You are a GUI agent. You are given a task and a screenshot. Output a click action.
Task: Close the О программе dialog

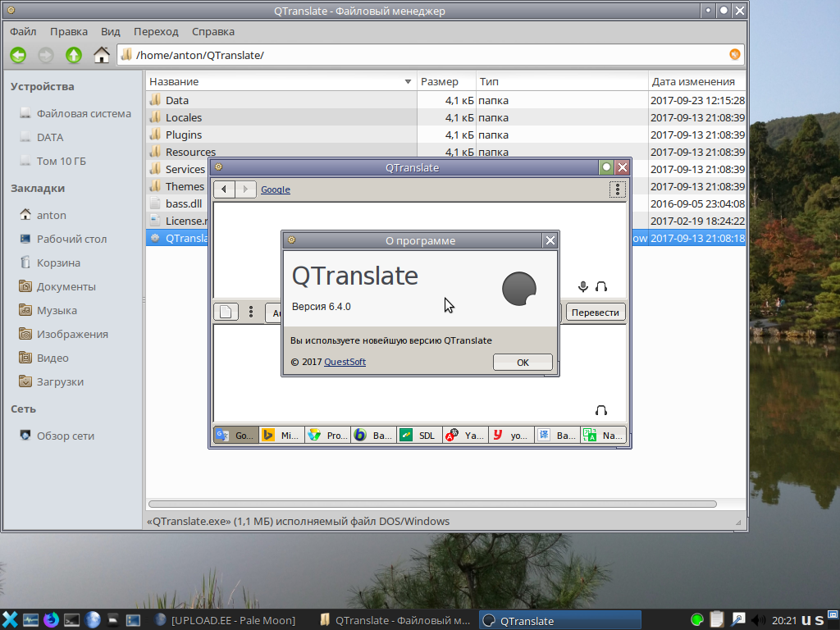coord(550,240)
